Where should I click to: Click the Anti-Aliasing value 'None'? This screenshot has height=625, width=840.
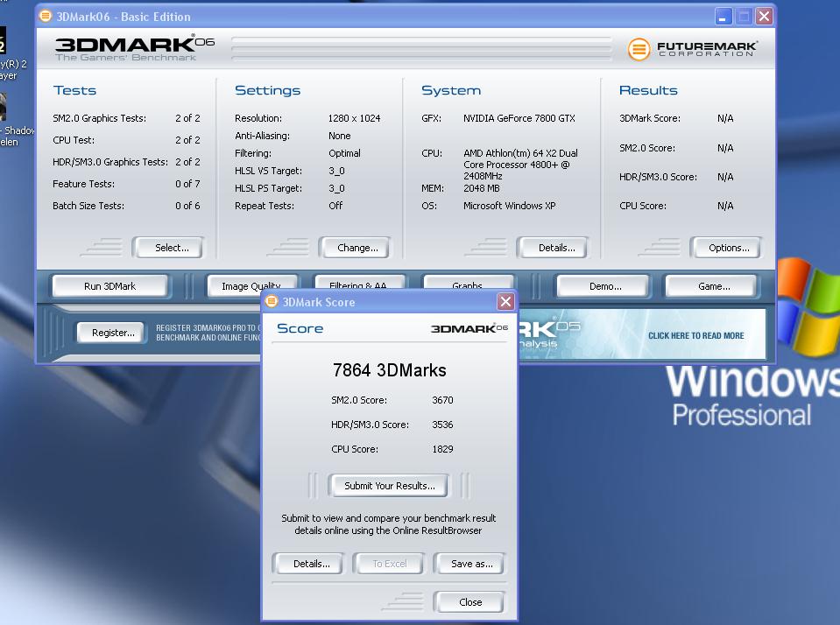(x=340, y=136)
